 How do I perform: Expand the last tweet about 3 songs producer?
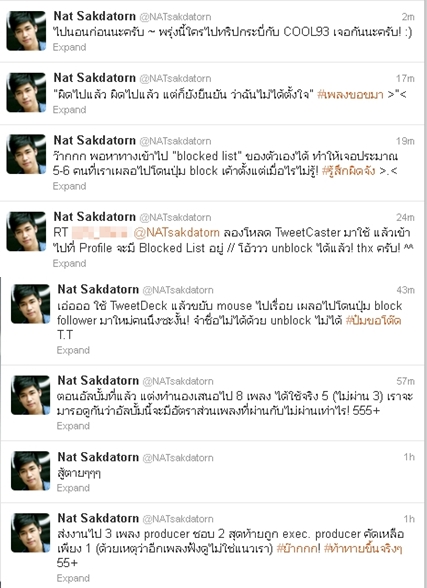(73, 578)
